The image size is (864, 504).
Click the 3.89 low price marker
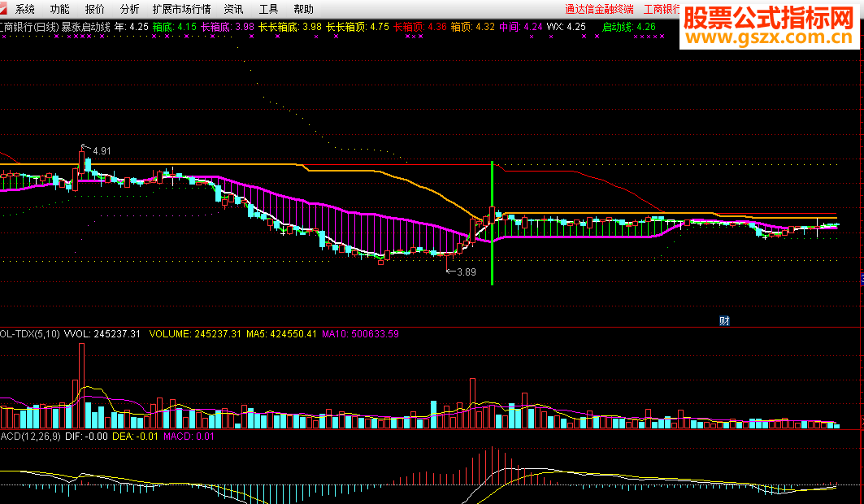pyautogui.click(x=466, y=272)
